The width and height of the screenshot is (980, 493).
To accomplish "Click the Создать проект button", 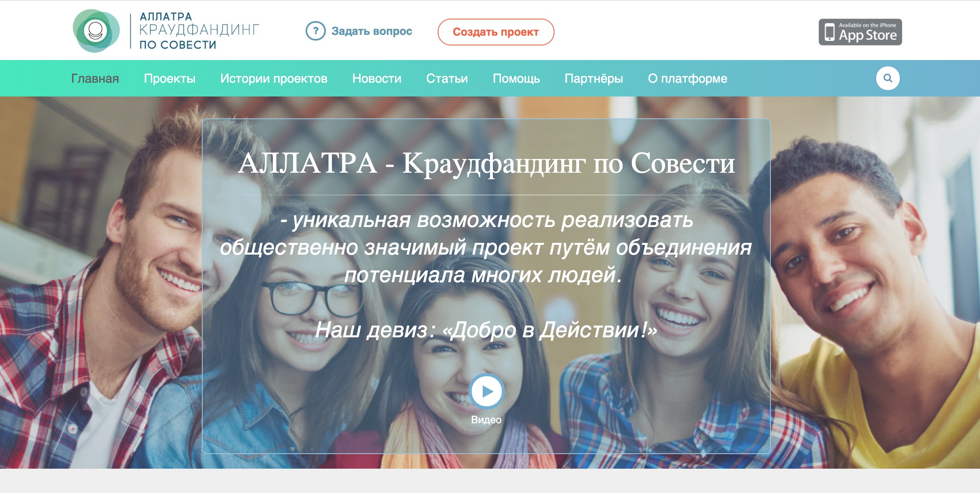I will tap(496, 32).
